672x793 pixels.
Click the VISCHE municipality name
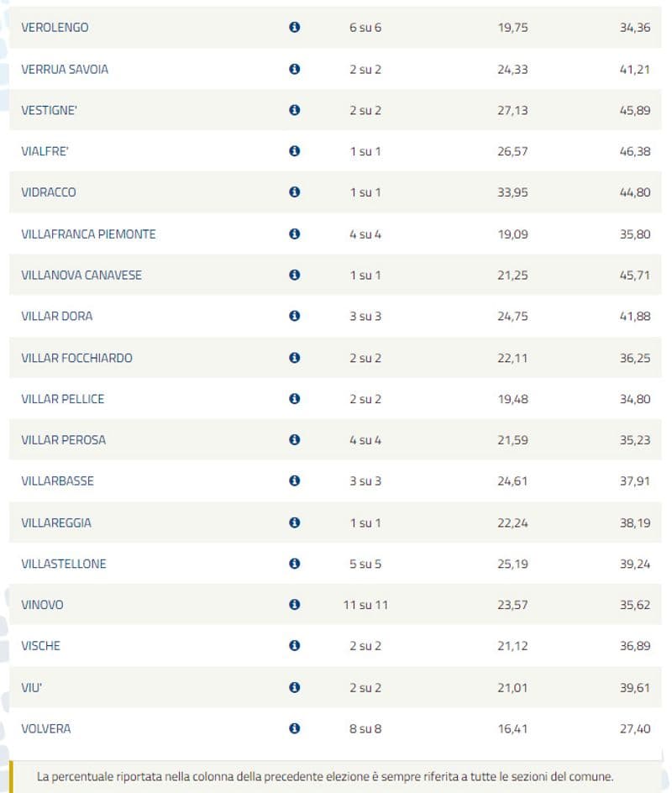(40, 646)
